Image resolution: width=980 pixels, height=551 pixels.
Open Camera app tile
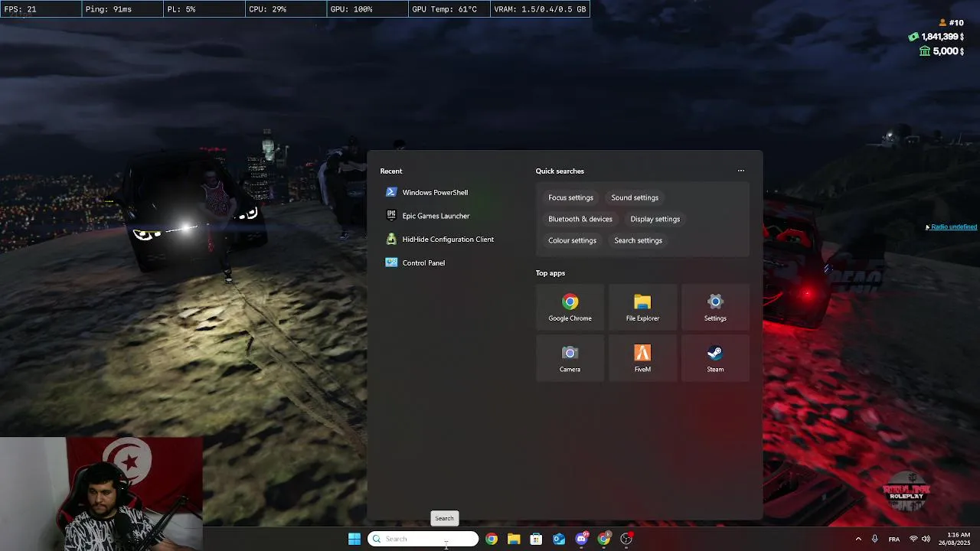(570, 359)
